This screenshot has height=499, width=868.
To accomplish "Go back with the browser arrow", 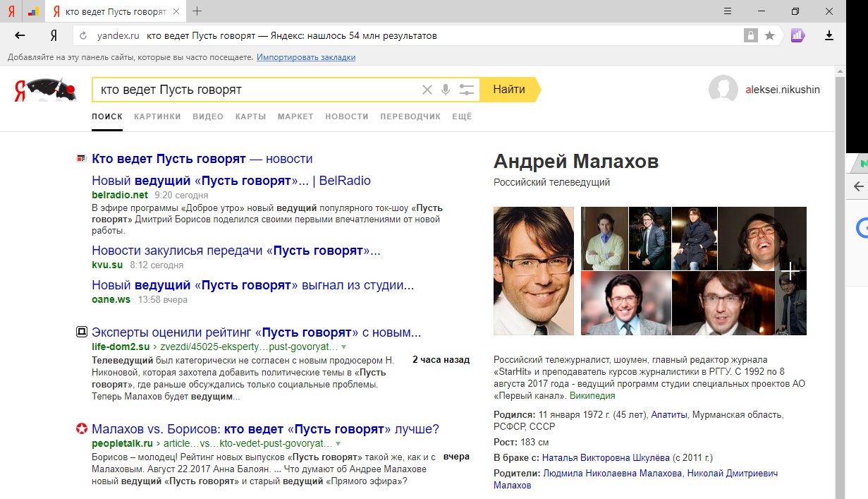I will click(x=20, y=35).
